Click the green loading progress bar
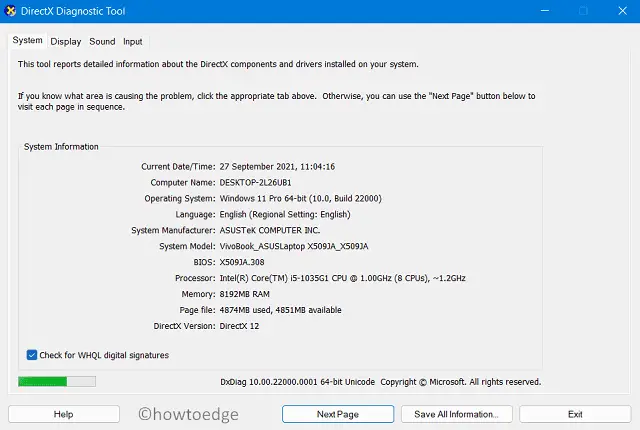Screen dimensions: 640x430 click(x=57, y=381)
